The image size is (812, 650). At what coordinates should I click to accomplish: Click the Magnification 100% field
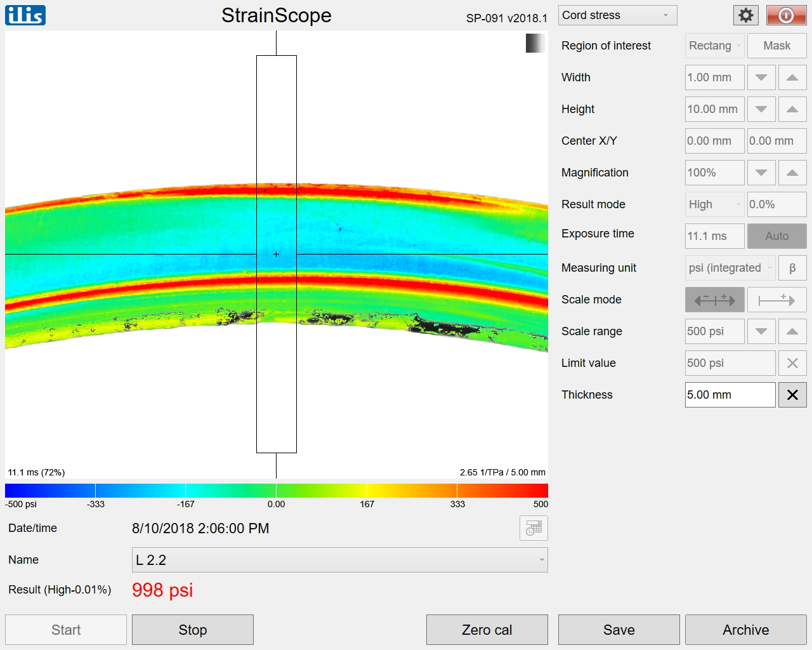[x=715, y=173]
